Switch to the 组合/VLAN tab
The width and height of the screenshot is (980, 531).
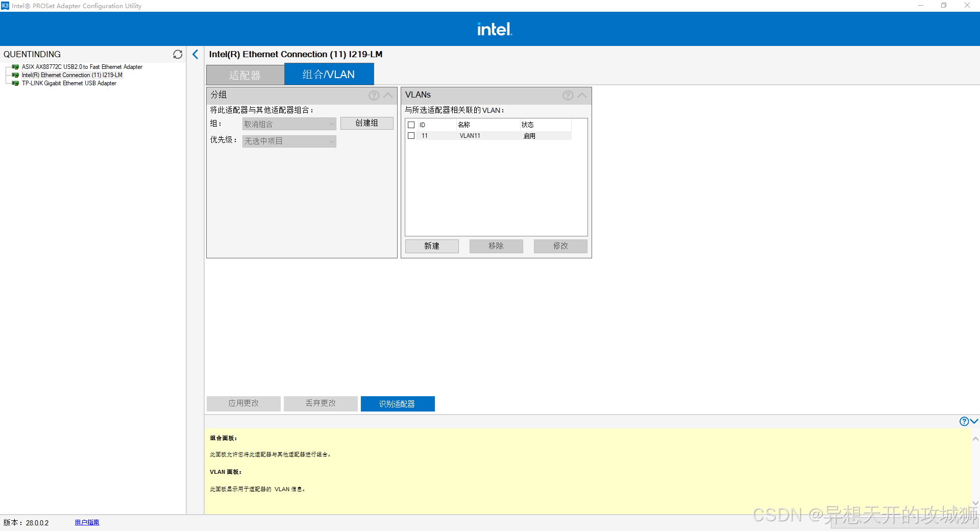coord(328,74)
